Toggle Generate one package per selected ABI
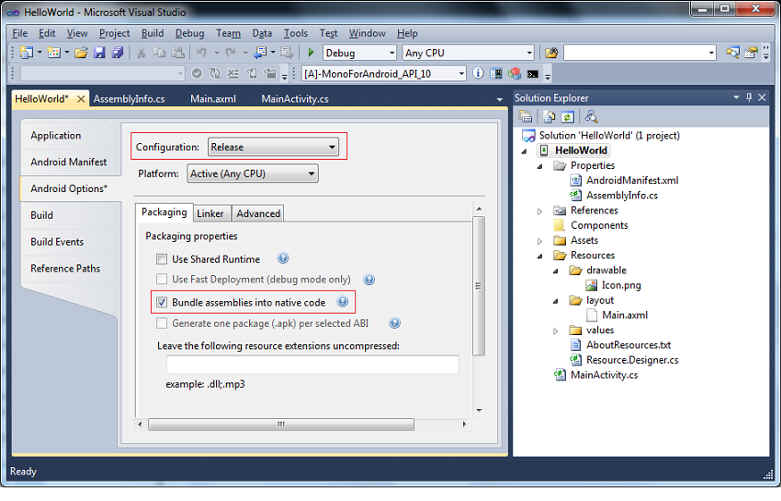Screen dimensions: 781x501 click(161, 323)
